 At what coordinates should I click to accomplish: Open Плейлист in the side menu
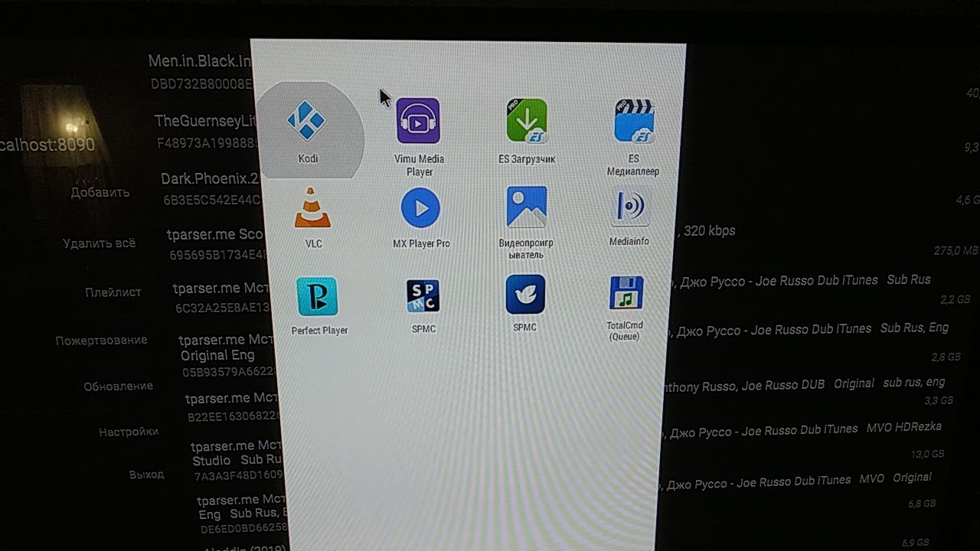point(113,292)
